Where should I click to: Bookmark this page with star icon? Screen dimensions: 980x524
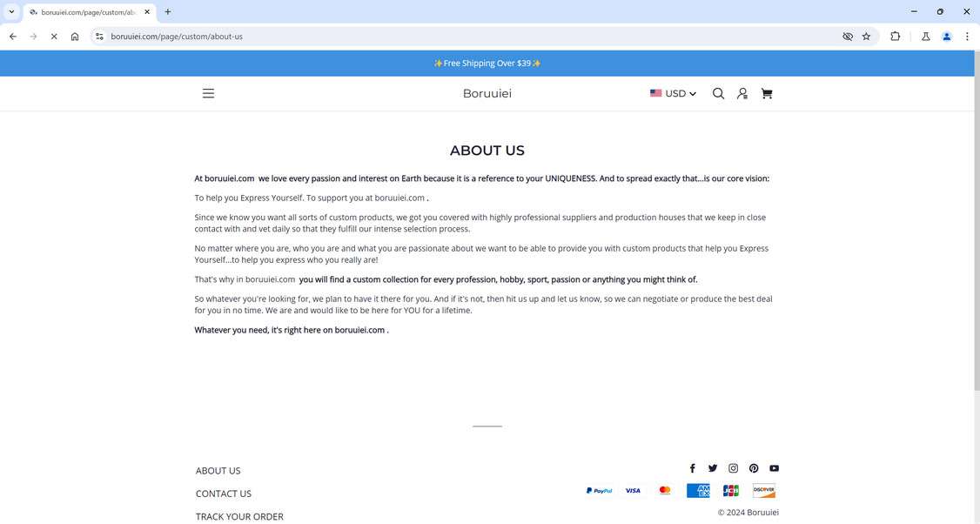tap(866, 37)
